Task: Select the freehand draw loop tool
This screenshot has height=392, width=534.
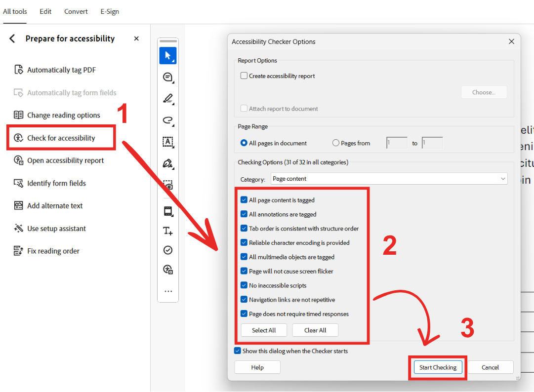Action: [168, 120]
